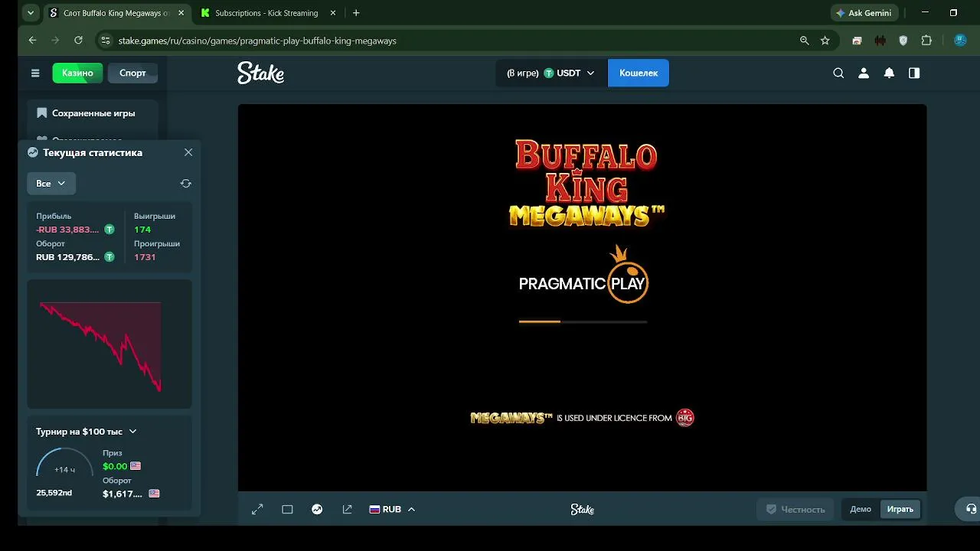This screenshot has width=980, height=551.
Task: Switch to the Subscriptions - Kick Streaming tab
Action: tap(268, 13)
